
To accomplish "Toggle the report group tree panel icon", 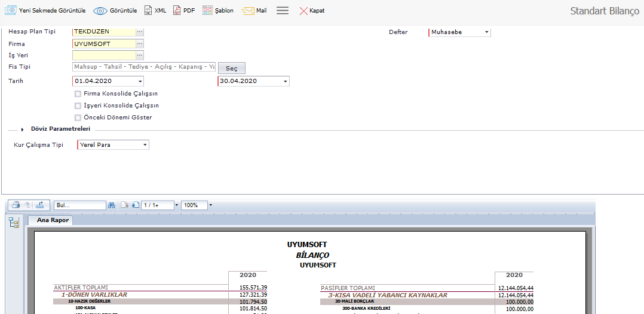I will click(13, 223).
